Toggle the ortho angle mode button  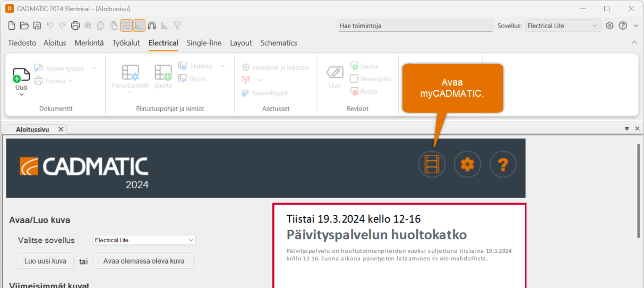pos(139,26)
